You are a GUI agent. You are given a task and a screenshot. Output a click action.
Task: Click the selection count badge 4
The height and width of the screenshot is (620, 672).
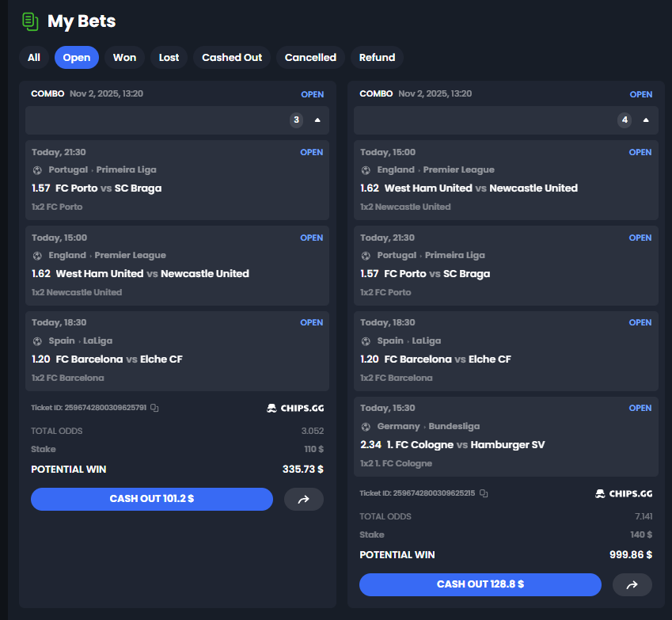point(625,120)
